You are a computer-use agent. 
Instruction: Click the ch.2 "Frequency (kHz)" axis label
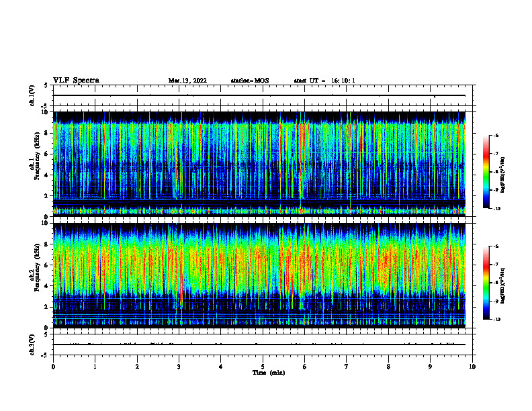[x=37, y=267]
